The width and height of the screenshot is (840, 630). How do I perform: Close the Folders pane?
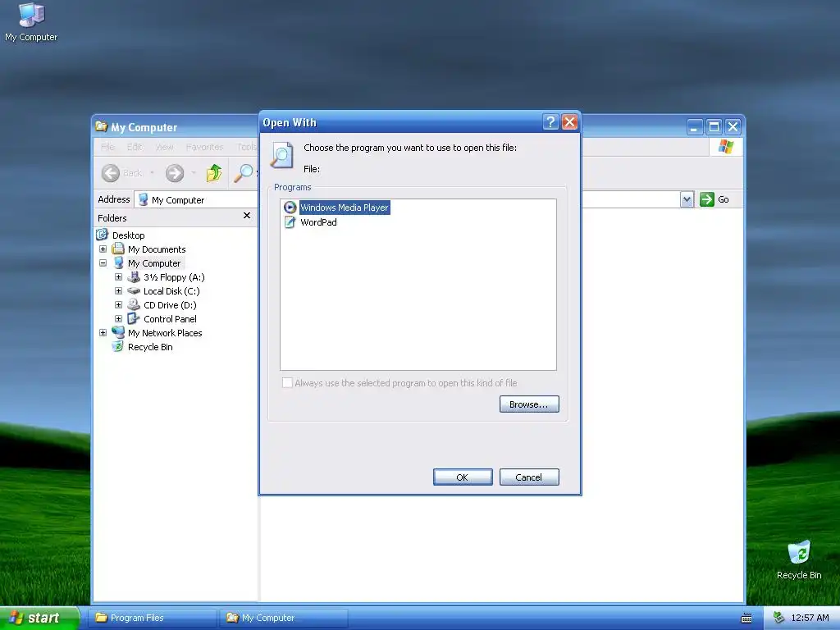pos(246,216)
